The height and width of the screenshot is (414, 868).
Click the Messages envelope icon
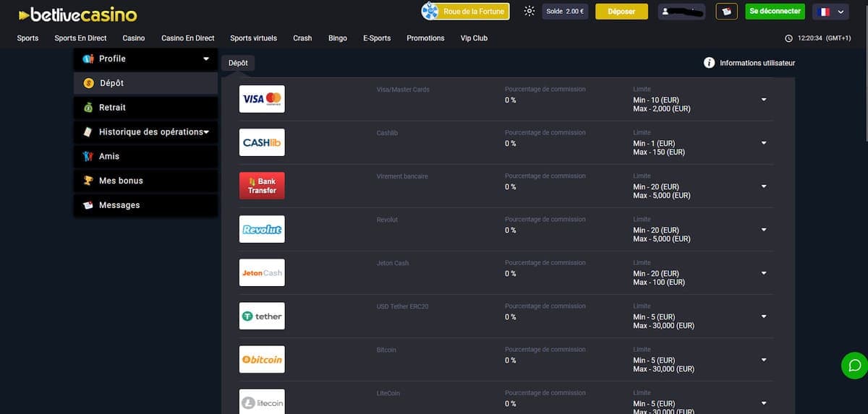[x=88, y=205]
